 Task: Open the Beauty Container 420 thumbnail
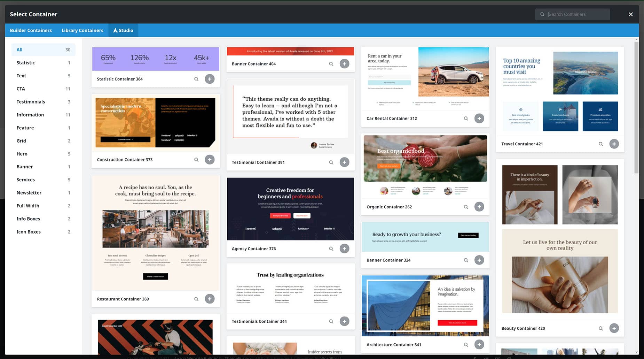pos(560,239)
